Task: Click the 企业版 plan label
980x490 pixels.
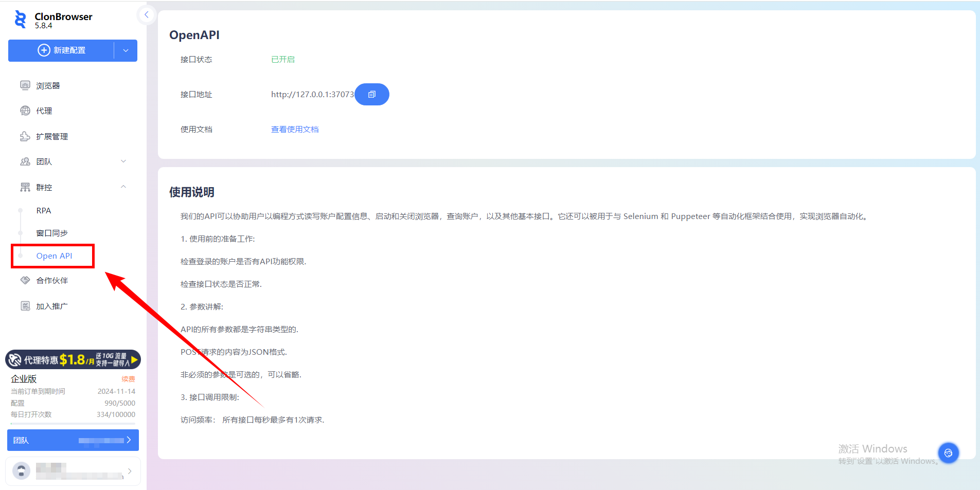Action: click(x=24, y=379)
